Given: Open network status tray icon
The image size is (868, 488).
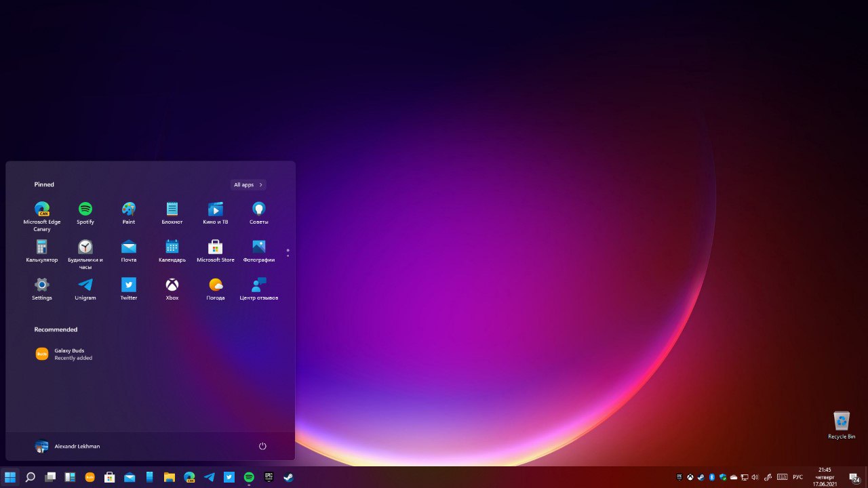Looking at the screenshot, I should point(745,477).
